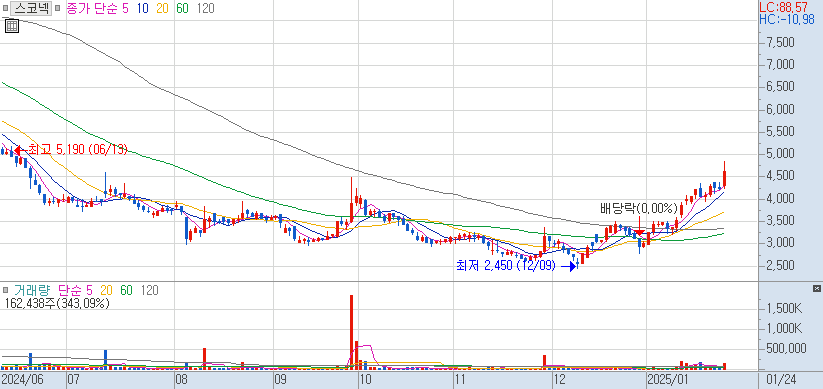This screenshot has height=389, width=823.
Task: Click the 7,000 price axis label
Action: 780,65
